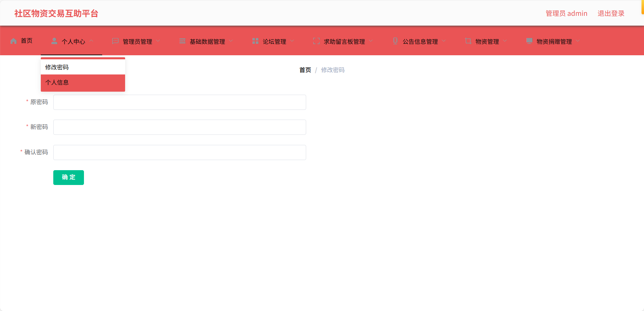Click the 管理员 admin label

pyautogui.click(x=566, y=13)
